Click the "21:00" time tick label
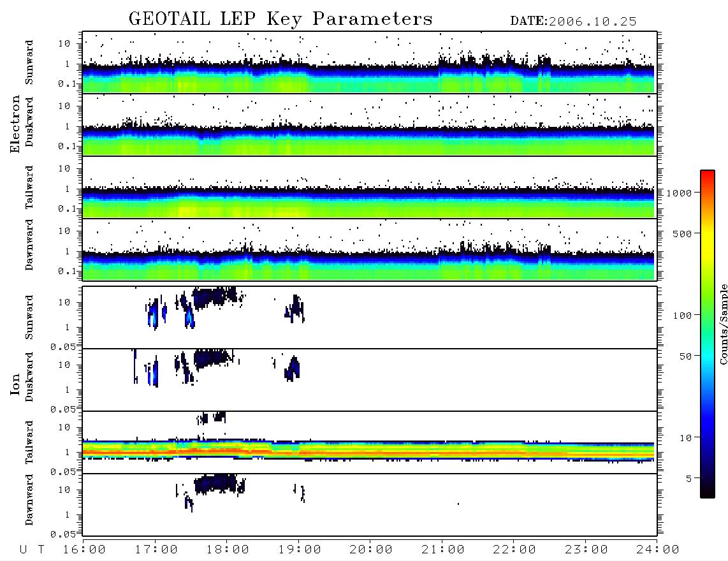The width and height of the screenshot is (728, 561). click(x=443, y=550)
